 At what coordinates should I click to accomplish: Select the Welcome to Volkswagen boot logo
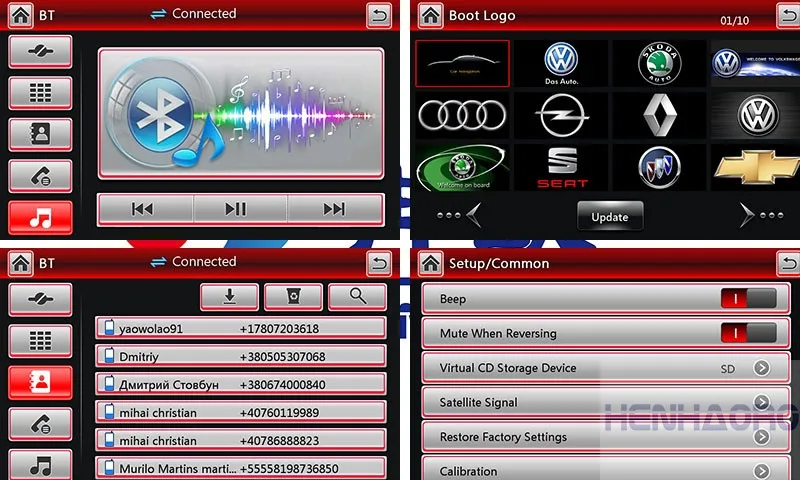tap(755, 64)
